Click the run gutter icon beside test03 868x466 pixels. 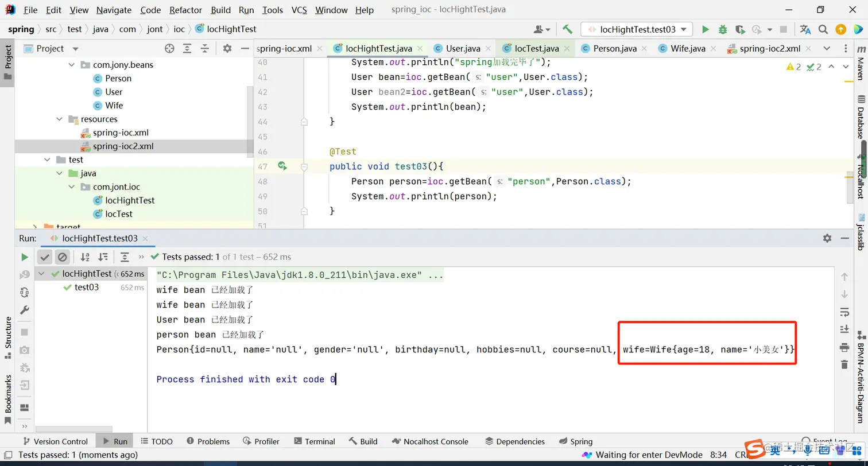tap(282, 166)
